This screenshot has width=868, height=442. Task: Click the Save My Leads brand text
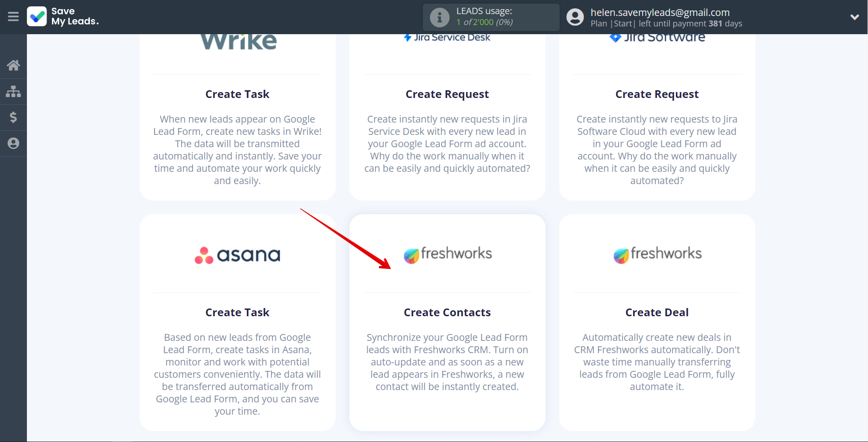coord(75,16)
